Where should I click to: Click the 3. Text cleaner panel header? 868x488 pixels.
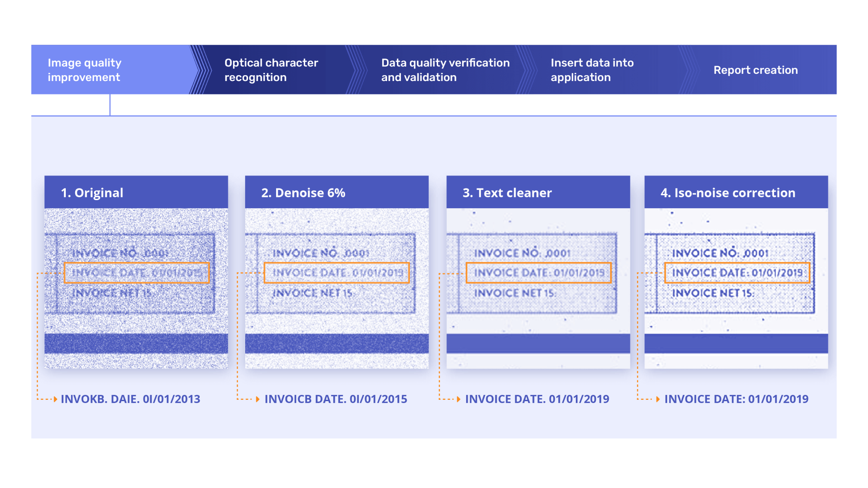pyautogui.click(x=538, y=193)
